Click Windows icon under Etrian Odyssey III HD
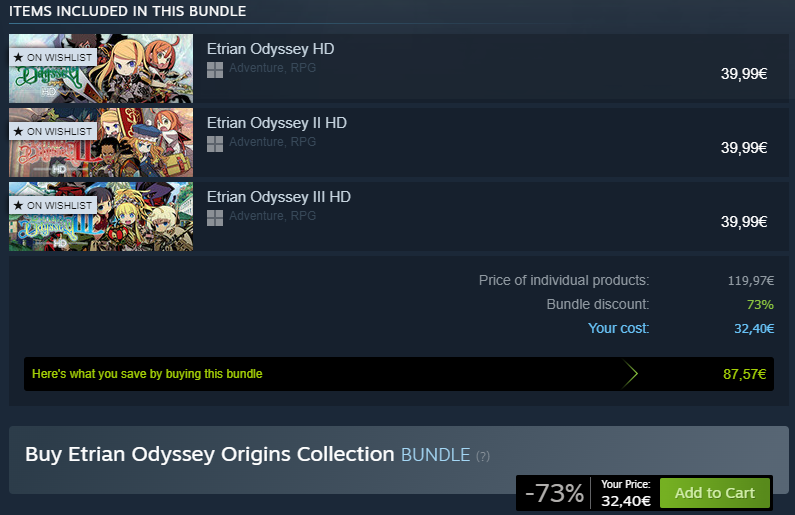Viewport: 795px width, 515px height. point(214,217)
